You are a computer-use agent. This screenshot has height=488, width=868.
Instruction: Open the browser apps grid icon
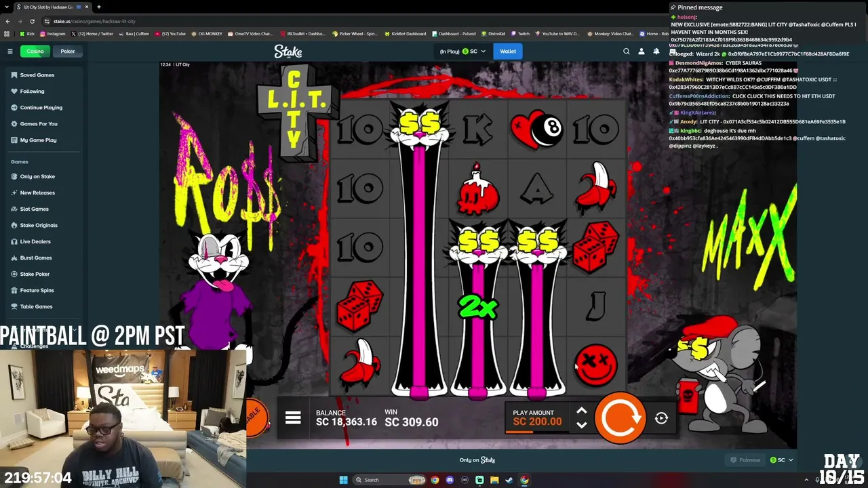click(7, 34)
